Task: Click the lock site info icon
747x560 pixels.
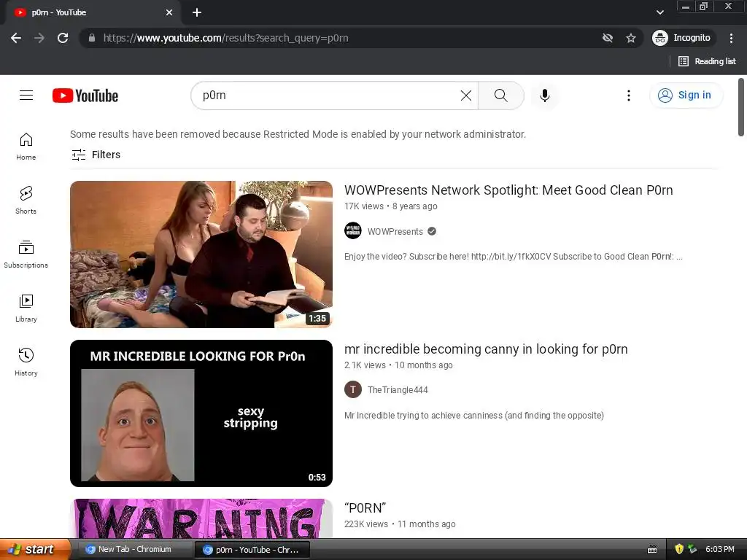Action: (x=92, y=38)
